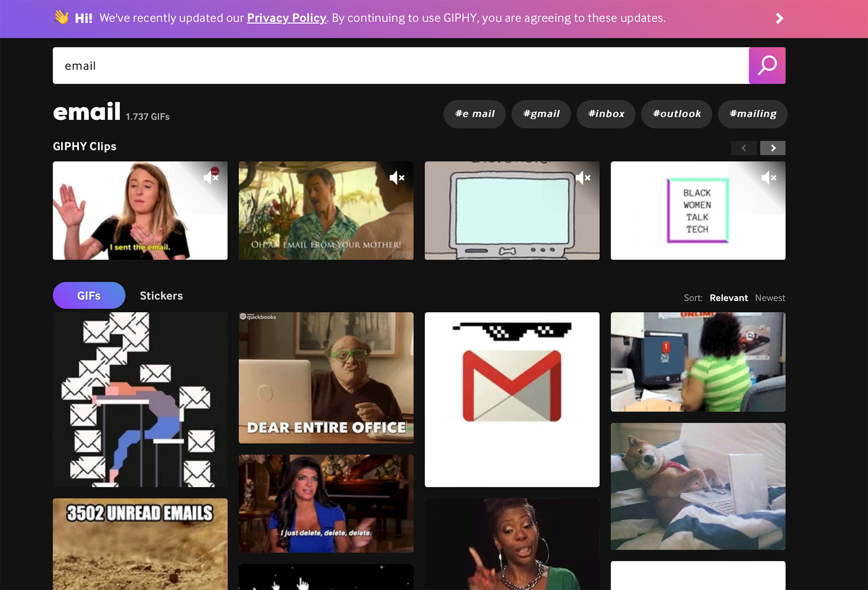Viewport: 868px width, 590px height.
Task: Select the #mailing tag
Action: [753, 114]
